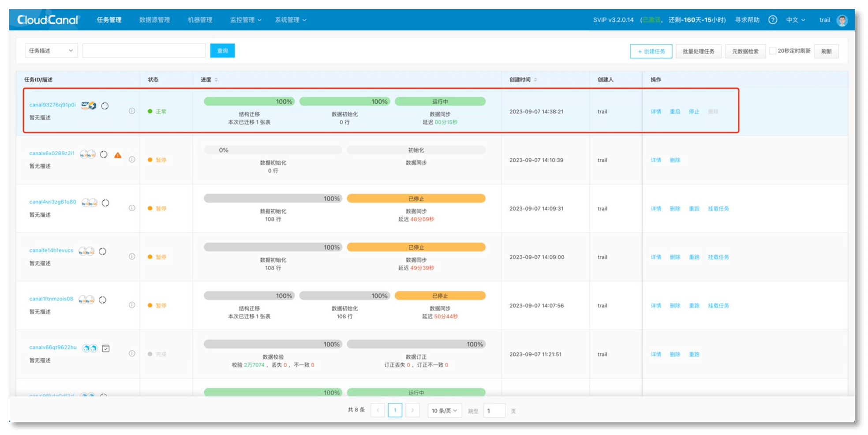Click the orange warning triangle for canalx6x0289z2i1
The height and width of the screenshot is (435, 868).
(118, 155)
